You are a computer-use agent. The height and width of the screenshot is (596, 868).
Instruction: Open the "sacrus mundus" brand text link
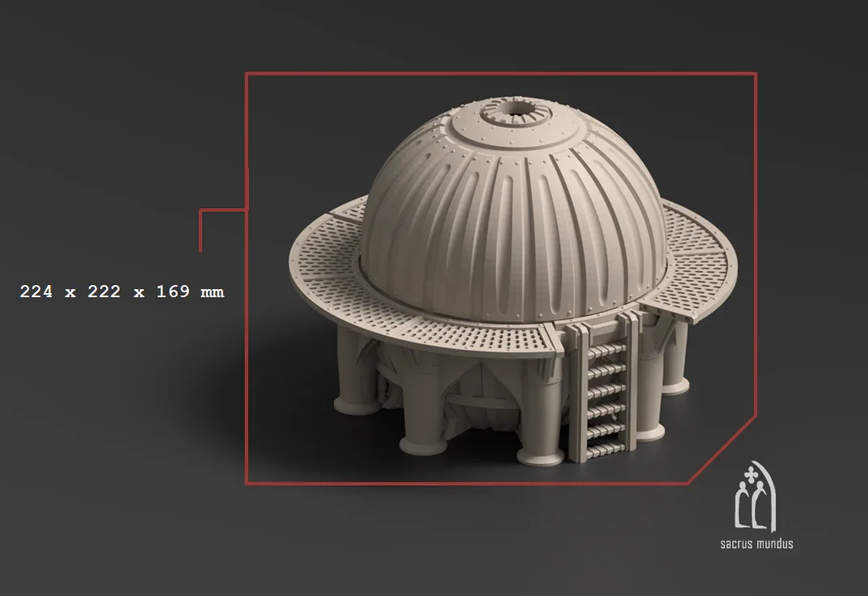(756, 544)
